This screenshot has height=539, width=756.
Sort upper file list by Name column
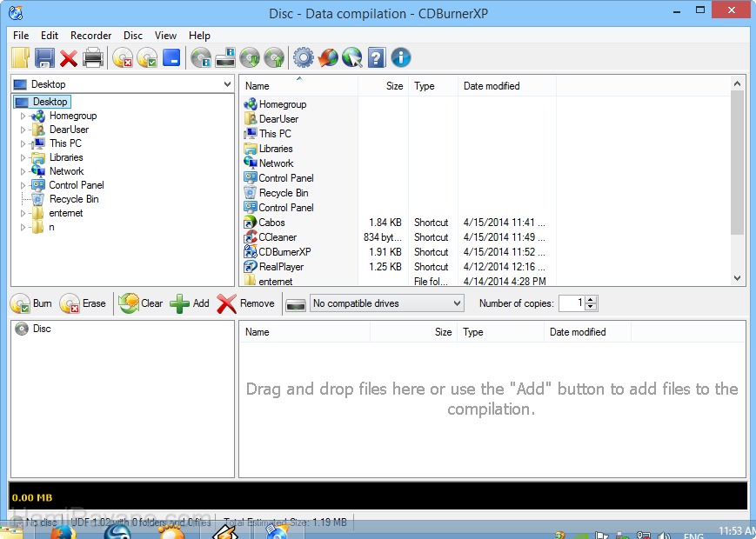click(299, 86)
